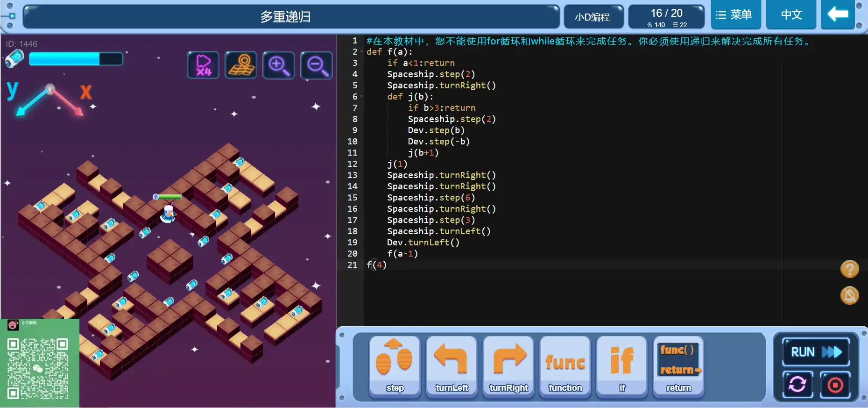
Task: Reset the level with the refresh icon
Action: (x=797, y=385)
